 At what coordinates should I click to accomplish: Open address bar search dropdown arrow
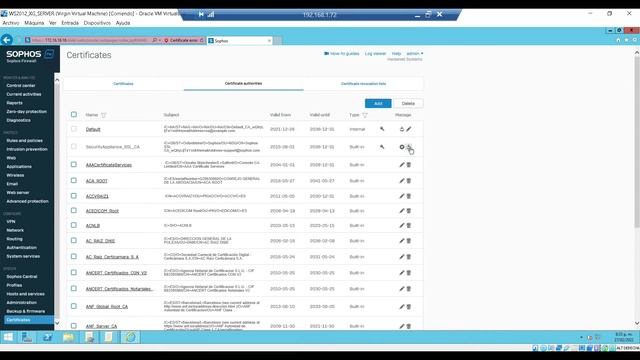coord(159,40)
